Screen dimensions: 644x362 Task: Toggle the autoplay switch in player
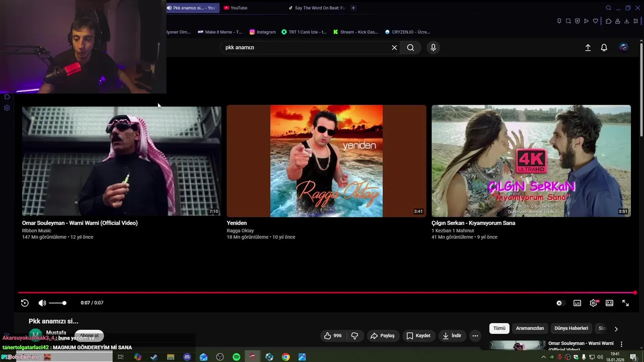pyautogui.click(x=559, y=303)
